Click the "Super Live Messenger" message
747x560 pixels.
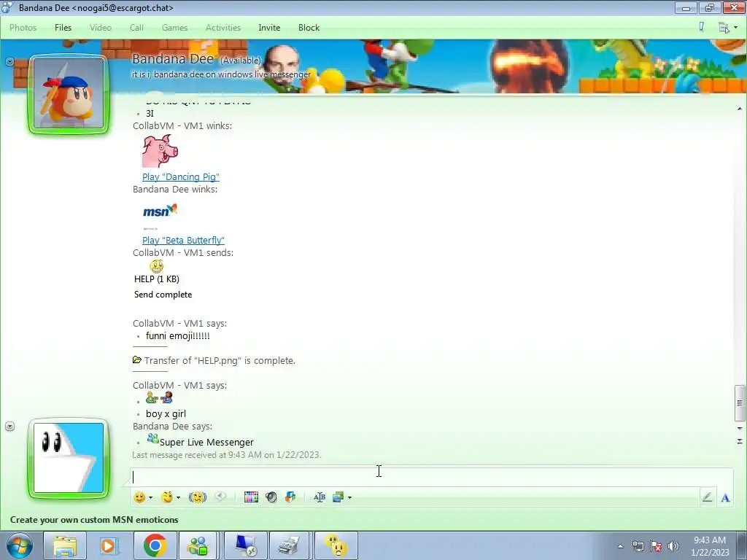pos(206,443)
